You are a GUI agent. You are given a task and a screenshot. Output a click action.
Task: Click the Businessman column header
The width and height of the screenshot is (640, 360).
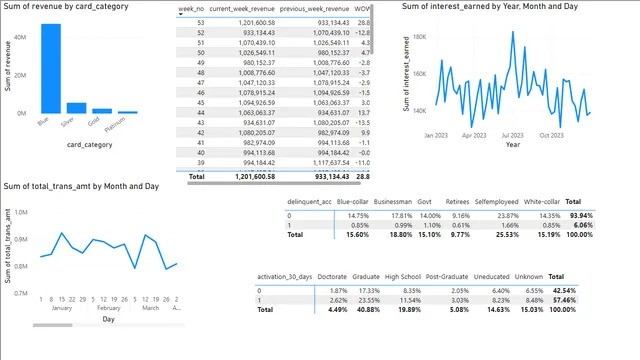point(393,202)
